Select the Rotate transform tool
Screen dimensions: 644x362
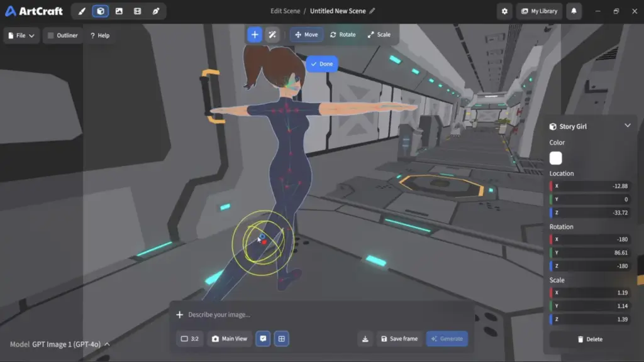pyautogui.click(x=343, y=35)
